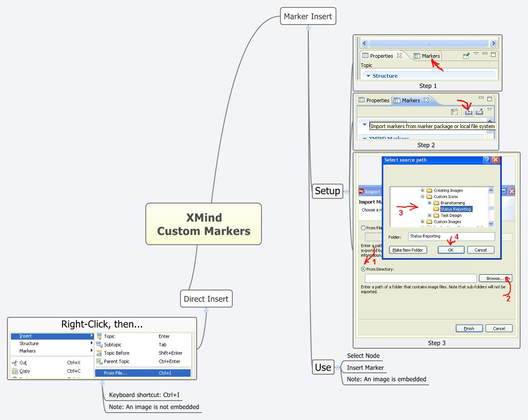Collapse the Custom Icons folder
Viewport: 528px width, 420px height.
tap(422, 197)
